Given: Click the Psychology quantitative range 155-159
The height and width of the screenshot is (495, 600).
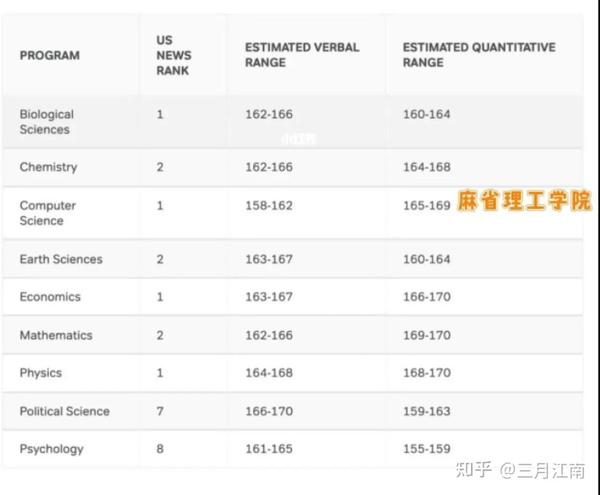Looking at the screenshot, I should tap(426, 449).
